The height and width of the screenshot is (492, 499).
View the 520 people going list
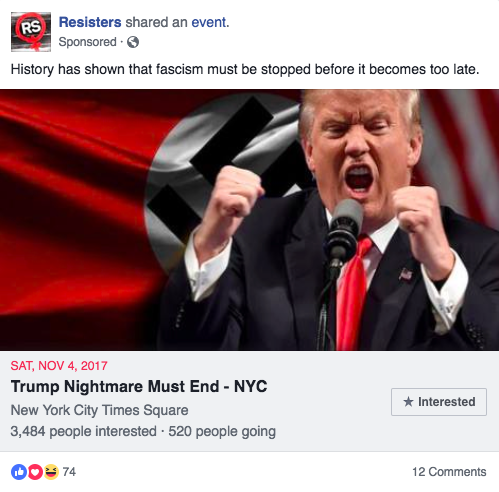[222, 431]
